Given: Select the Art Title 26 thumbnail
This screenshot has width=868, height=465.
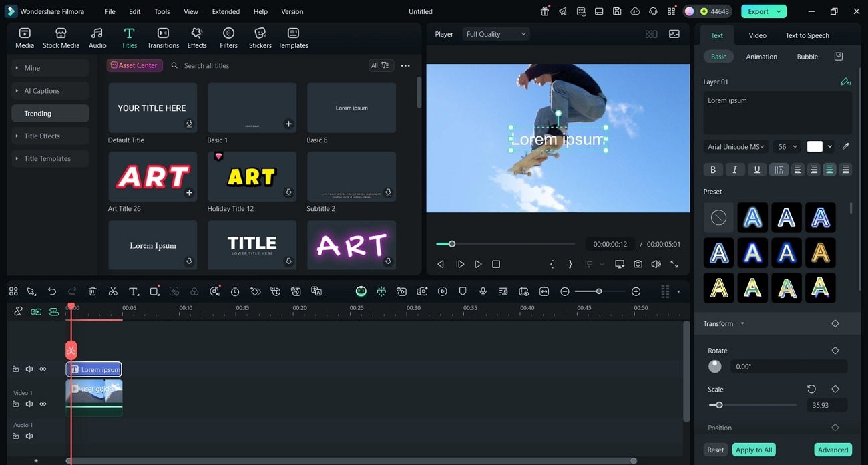Looking at the screenshot, I should point(152,176).
